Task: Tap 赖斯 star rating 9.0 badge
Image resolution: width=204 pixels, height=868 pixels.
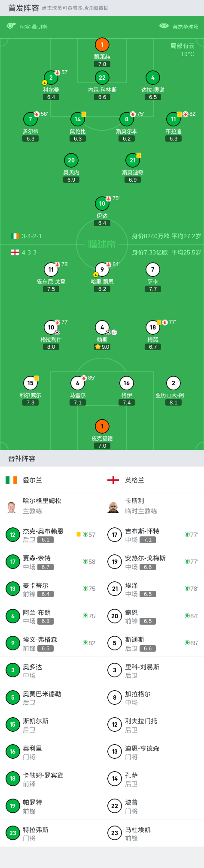Action: pos(102,347)
